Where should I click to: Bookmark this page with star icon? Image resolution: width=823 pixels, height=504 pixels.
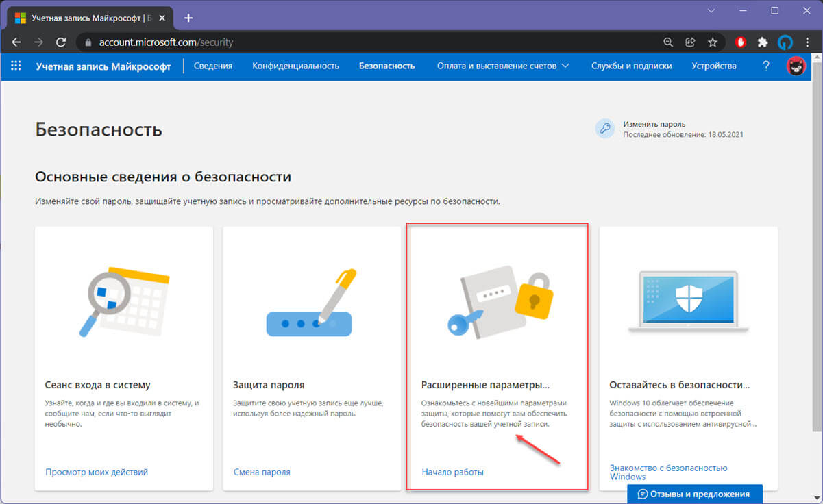click(712, 42)
